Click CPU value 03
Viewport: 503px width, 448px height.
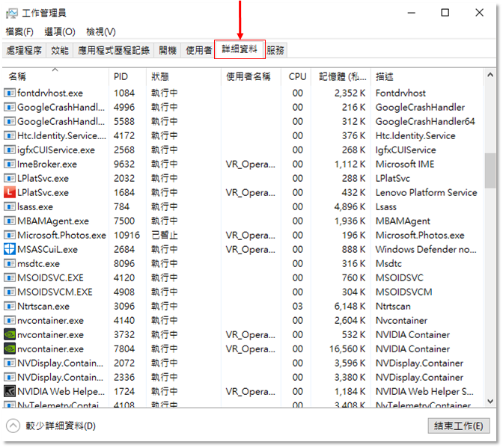point(297,307)
